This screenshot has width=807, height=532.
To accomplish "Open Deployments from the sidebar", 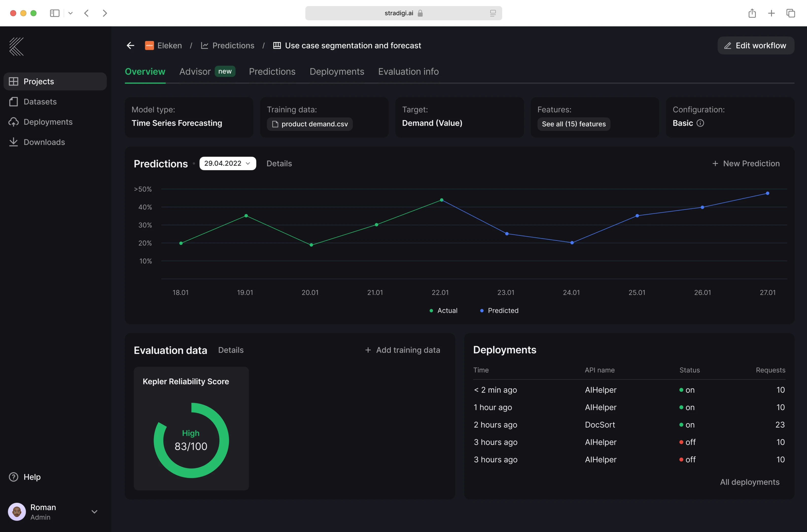I will tap(48, 122).
